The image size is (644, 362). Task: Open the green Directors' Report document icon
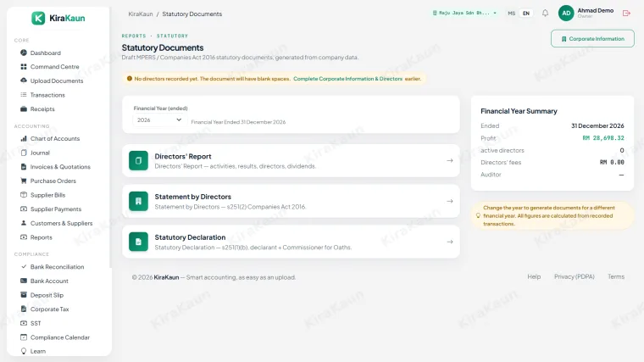pyautogui.click(x=138, y=161)
